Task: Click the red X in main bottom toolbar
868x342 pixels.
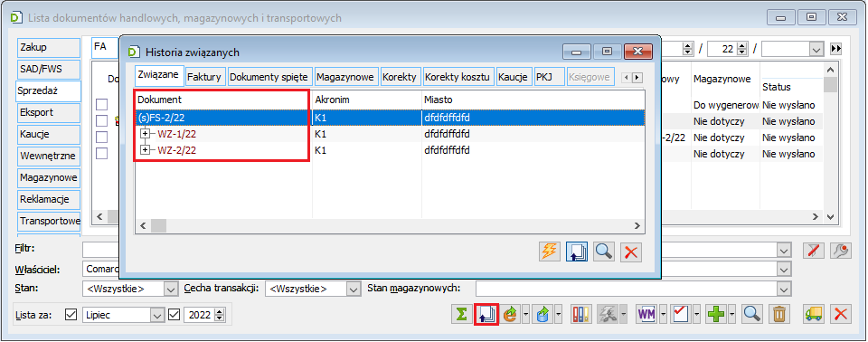Action: tap(842, 314)
